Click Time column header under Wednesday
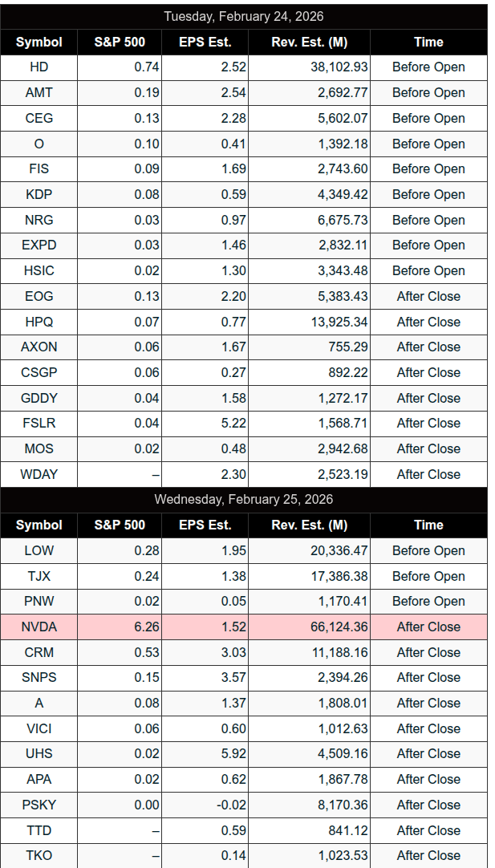This screenshot has width=495, height=868. click(x=428, y=525)
